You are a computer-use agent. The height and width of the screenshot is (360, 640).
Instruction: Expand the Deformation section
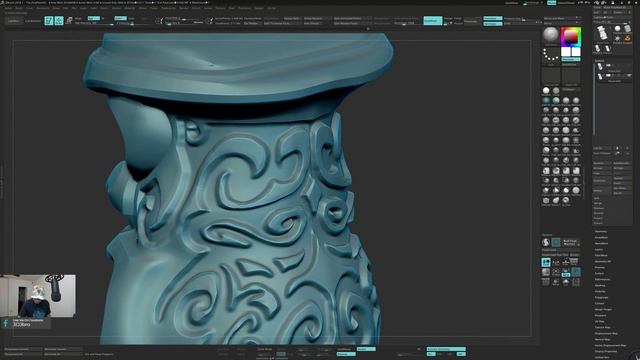[x=602, y=280]
